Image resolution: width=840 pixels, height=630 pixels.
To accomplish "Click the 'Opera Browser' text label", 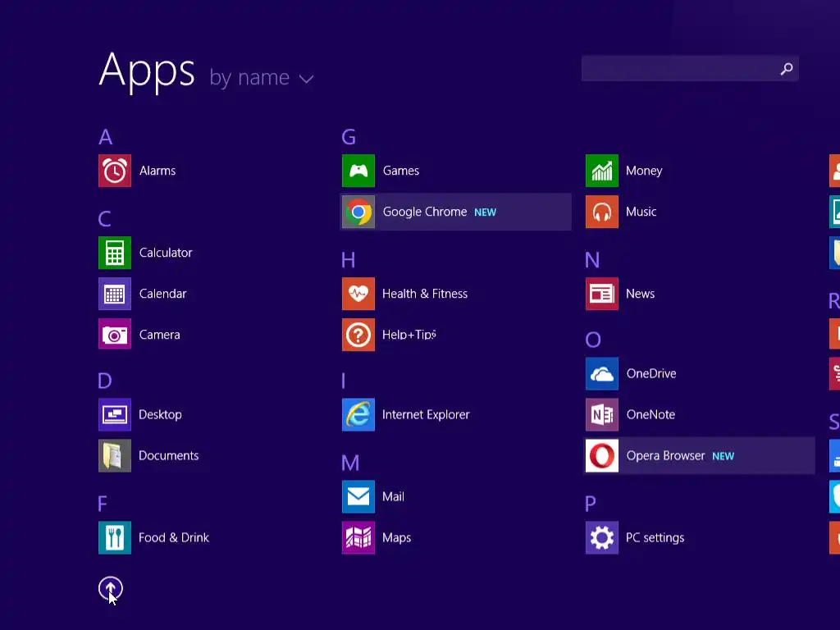I will [x=666, y=456].
